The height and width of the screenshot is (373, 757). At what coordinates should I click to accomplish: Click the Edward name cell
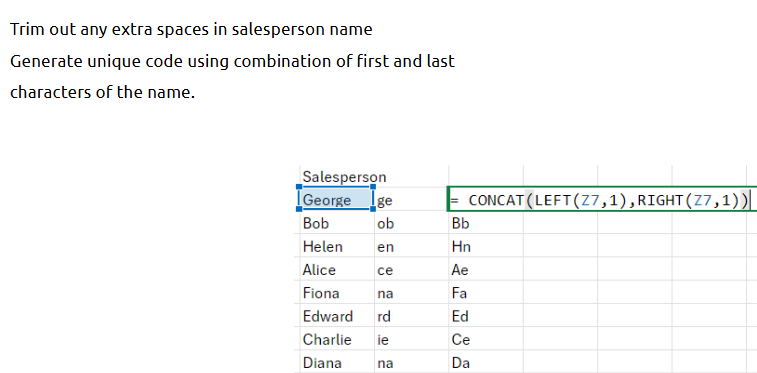click(x=336, y=316)
